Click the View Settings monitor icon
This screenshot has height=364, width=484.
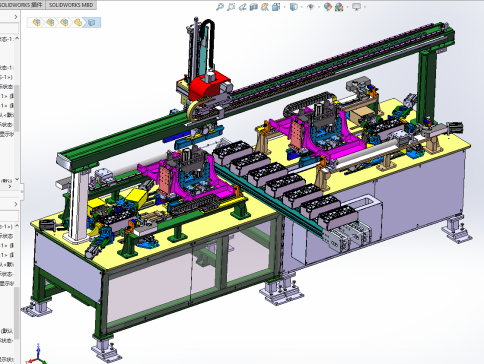pos(357,7)
